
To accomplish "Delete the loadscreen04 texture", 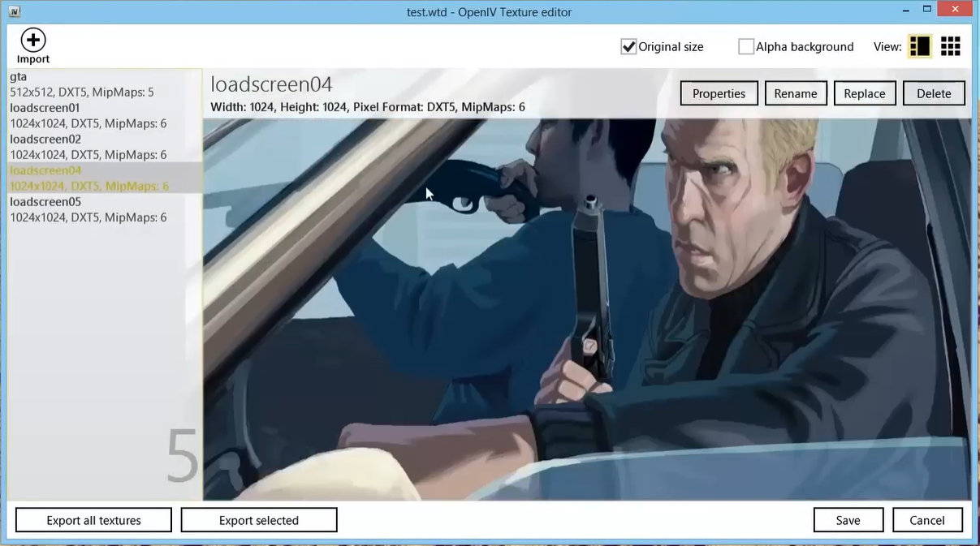I will point(934,93).
